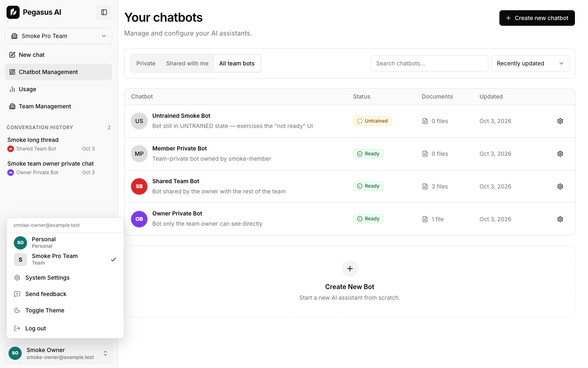This screenshot has width=588, height=368.
Task: Expand the Smoke Pro Team workspace selector
Action: coord(58,36)
